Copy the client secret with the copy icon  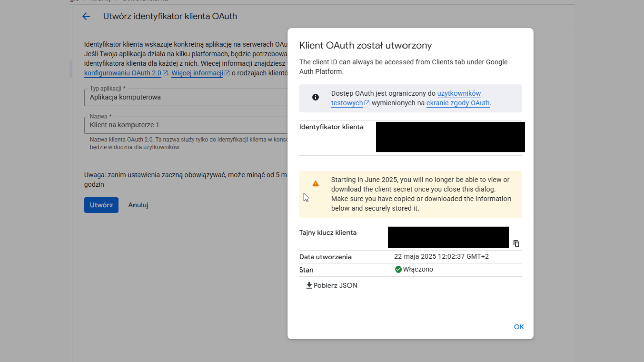coord(516,243)
